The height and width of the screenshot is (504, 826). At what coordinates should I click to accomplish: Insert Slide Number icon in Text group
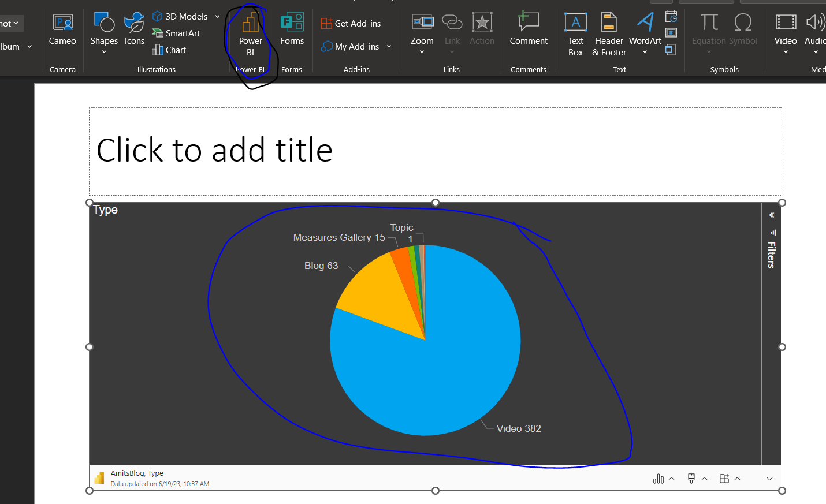pos(671,33)
